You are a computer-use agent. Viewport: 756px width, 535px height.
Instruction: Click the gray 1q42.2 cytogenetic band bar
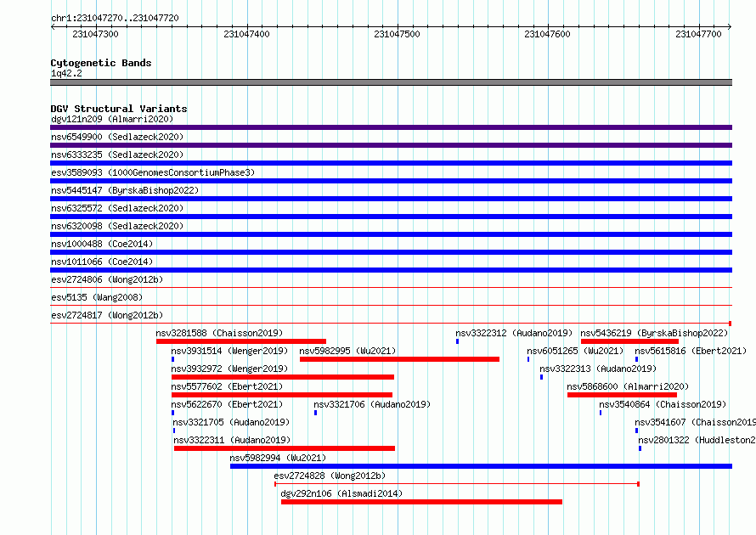pos(391,82)
